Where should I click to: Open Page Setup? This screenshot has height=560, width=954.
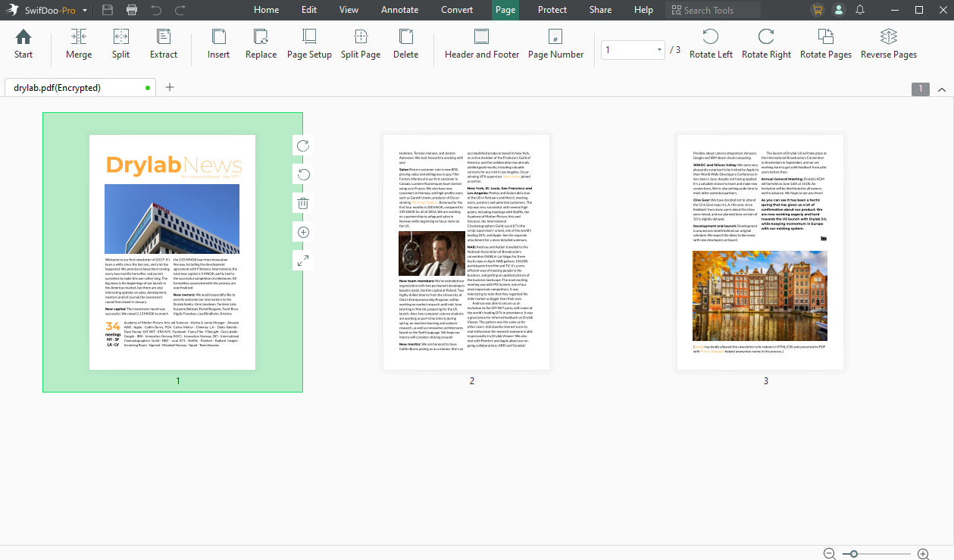click(309, 44)
